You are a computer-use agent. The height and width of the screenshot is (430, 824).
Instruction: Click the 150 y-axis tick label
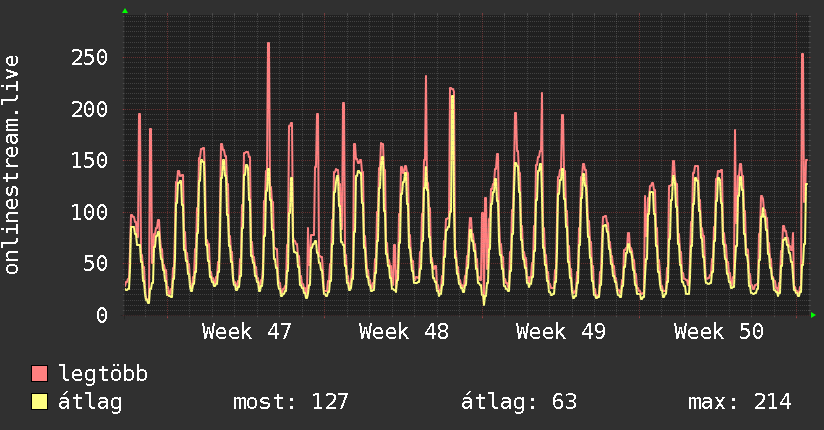[x=89, y=160]
